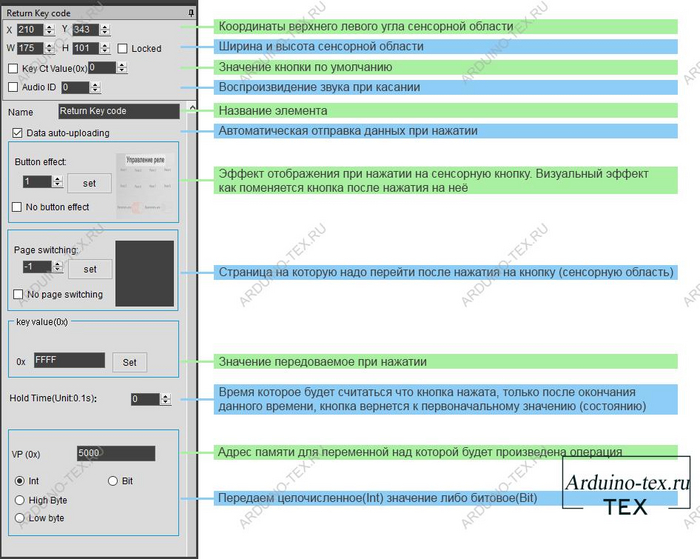700x559 pixels.
Task: Choose the High Byte radio option
Action: [20, 499]
